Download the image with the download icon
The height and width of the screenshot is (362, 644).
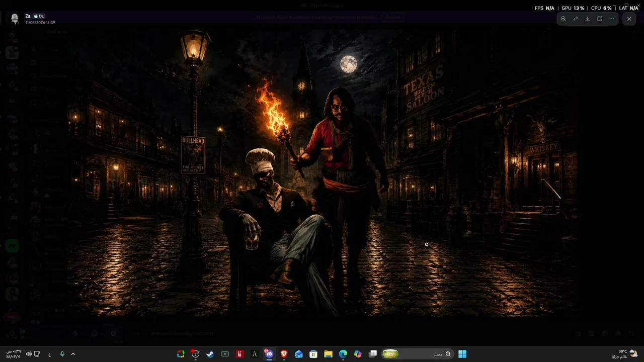click(x=588, y=19)
